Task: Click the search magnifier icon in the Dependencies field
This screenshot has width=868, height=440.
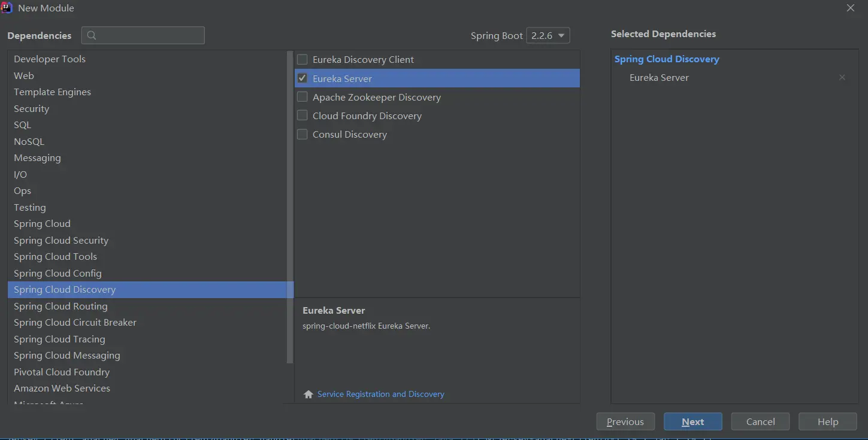Action: coord(92,35)
